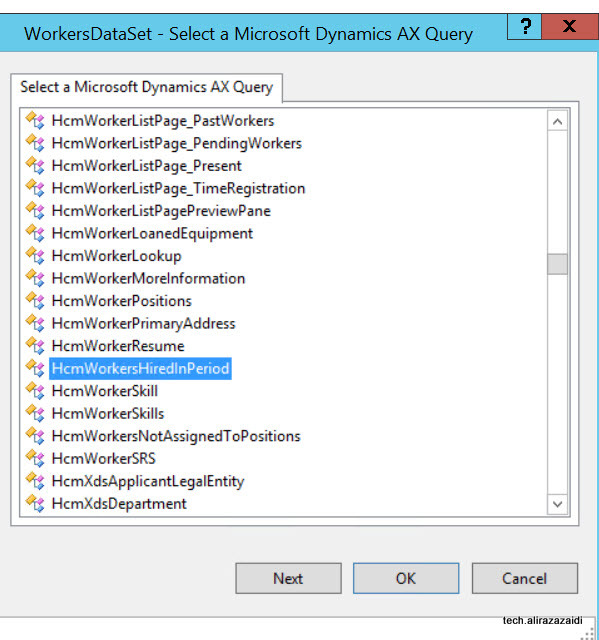Click the query icon beside HcmWorkersHiredInPeriod
The image size is (599, 640).
pyautogui.click(x=35, y=369)
